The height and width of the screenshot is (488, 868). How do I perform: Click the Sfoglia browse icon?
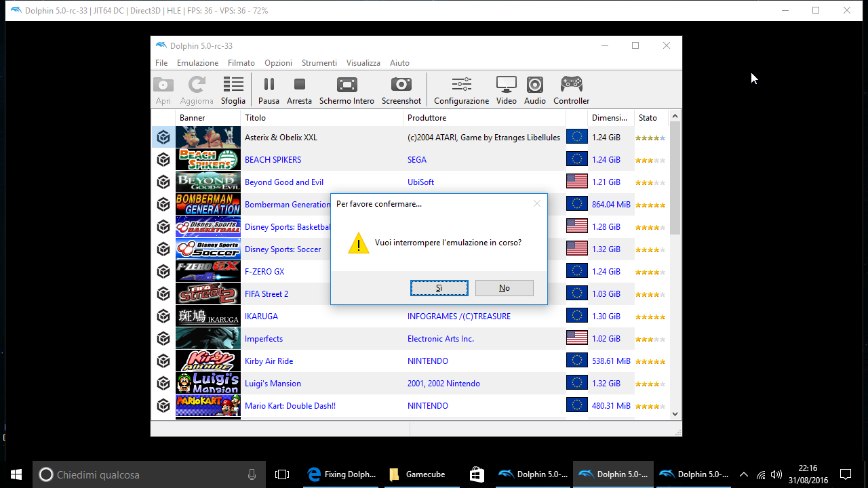(x=233, y=85)
